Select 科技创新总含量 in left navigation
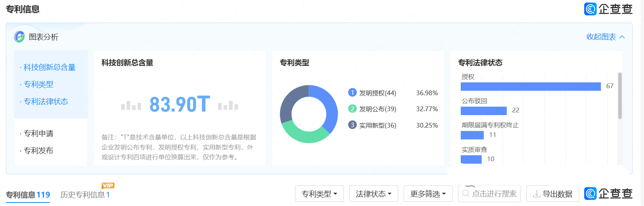The height and width of the screenshot is (206, 644). (49, 67)
